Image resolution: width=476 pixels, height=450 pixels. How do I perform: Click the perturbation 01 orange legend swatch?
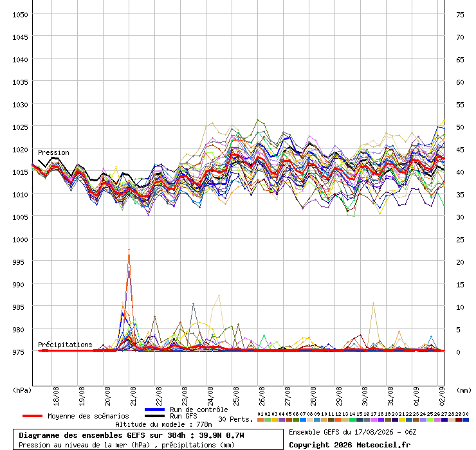coord(260,420)
